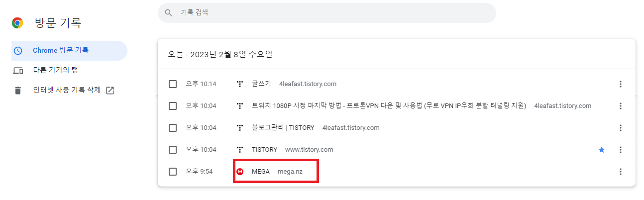Open the three-dot menu for 글쓰기 entry
644x200 pixels.
[620, 84]
